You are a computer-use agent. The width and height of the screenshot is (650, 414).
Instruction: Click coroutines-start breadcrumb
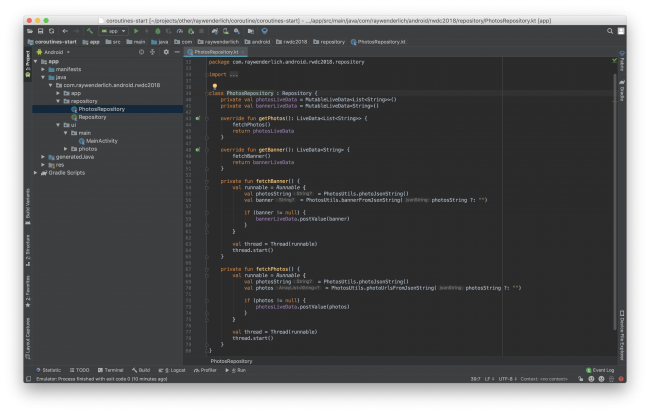pyautogui.click(x=52, y=42)
